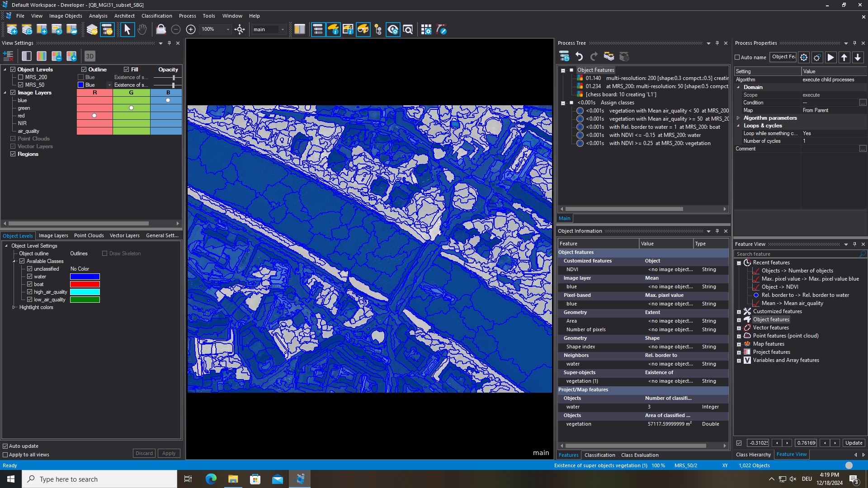Expand the Customized features tree node
Viewport: 868px width, 488px height.
pyautogui.click(x=739, y=312)
